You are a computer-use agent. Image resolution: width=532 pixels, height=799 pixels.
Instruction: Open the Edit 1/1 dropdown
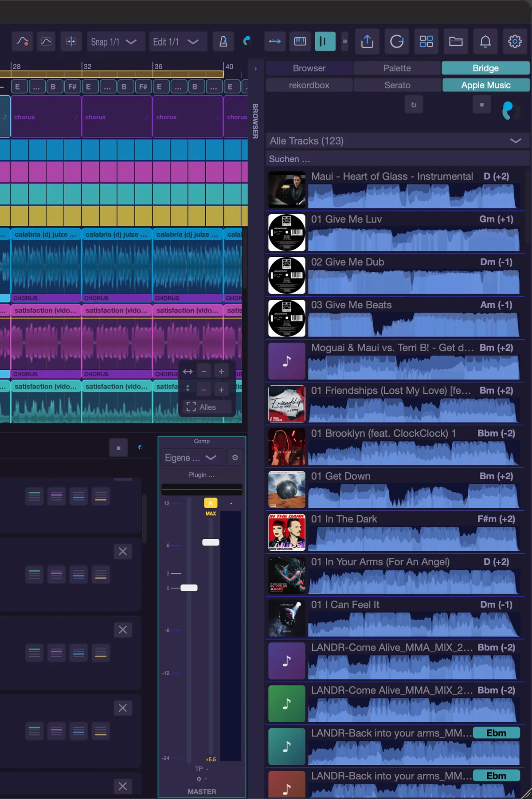pyautogui.click(x=178, y=42)
